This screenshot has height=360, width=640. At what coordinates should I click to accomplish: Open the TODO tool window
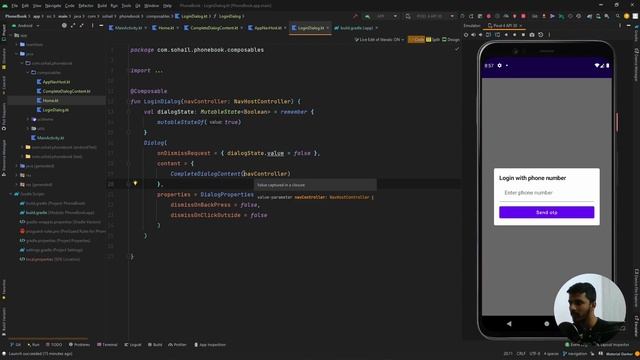[x=54, y=345]
